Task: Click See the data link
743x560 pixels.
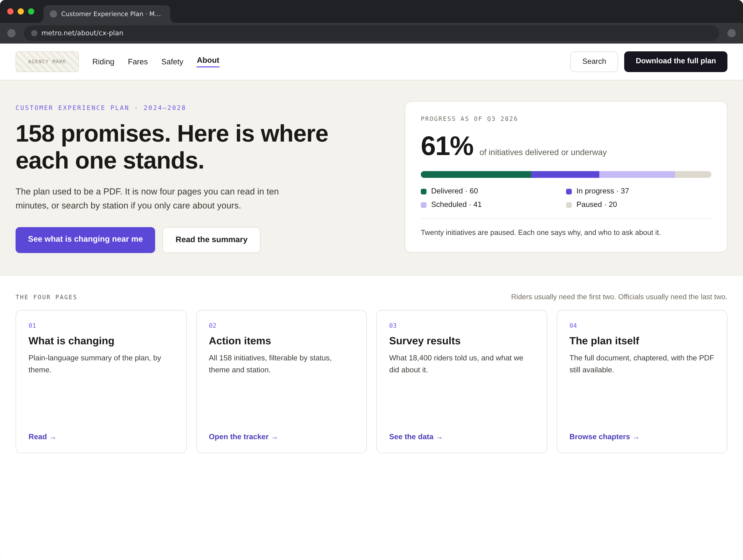Action: [416, 436]
